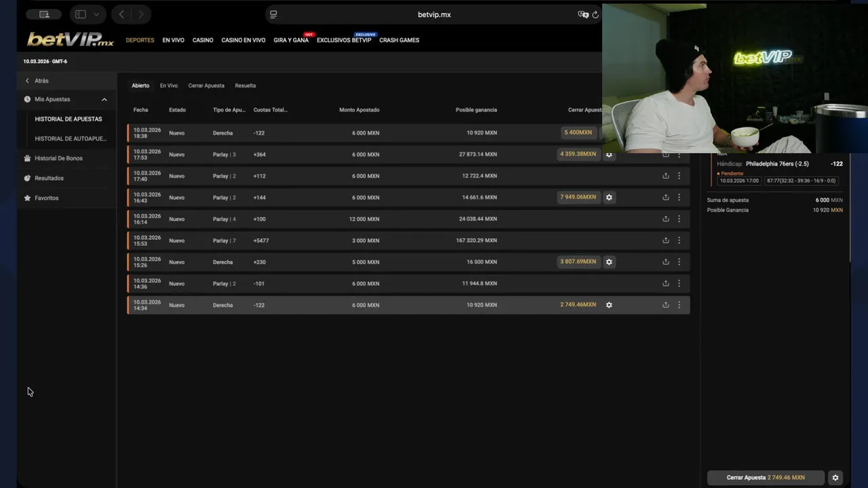Open the DEPORTES menu
Viewport: 868px width, 488px height.
click(x=140, y=40)
